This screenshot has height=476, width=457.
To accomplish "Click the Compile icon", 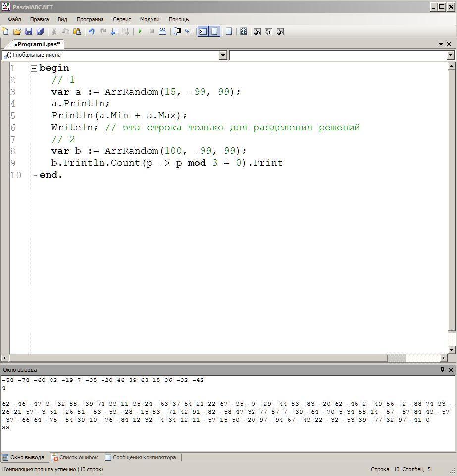I will point(162,31).
